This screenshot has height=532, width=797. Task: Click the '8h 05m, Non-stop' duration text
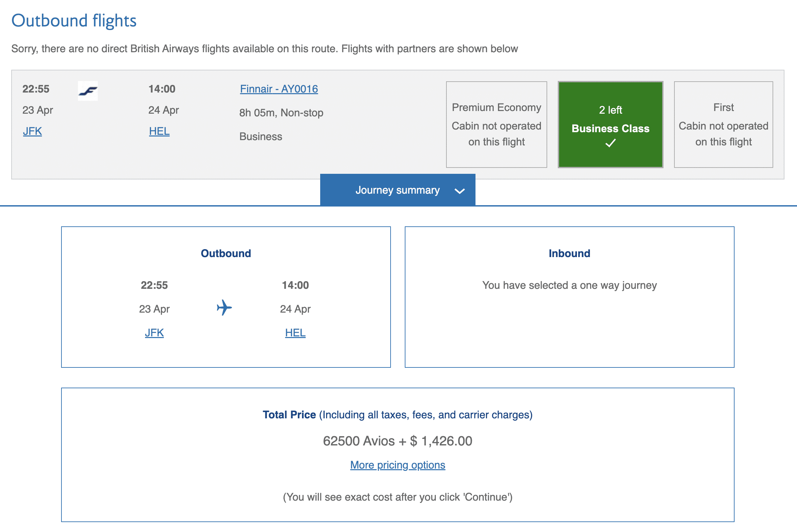[281, 113]
